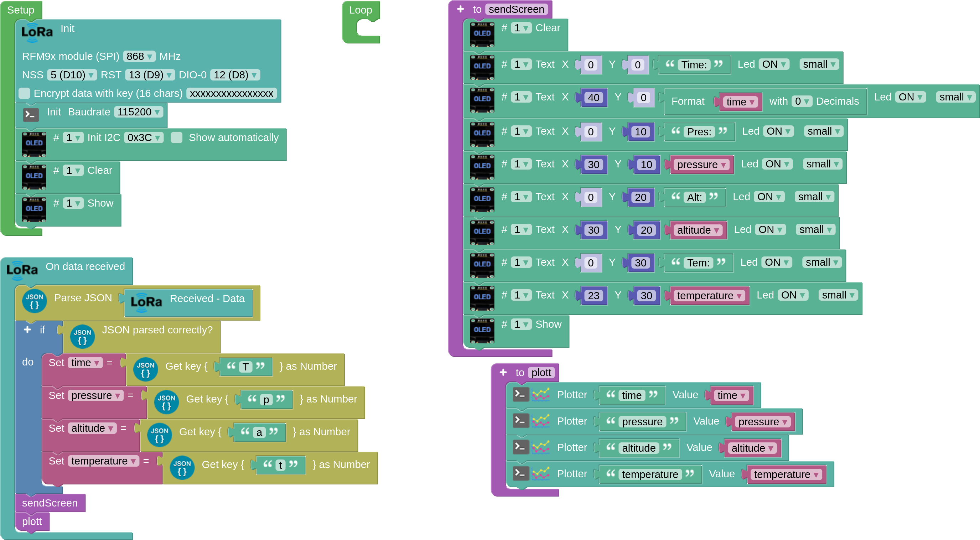The height and width of the screenshot is (540, 980).
Task: Click the serial terminal icon beside Init Baudrate
Action: point(31,114)
